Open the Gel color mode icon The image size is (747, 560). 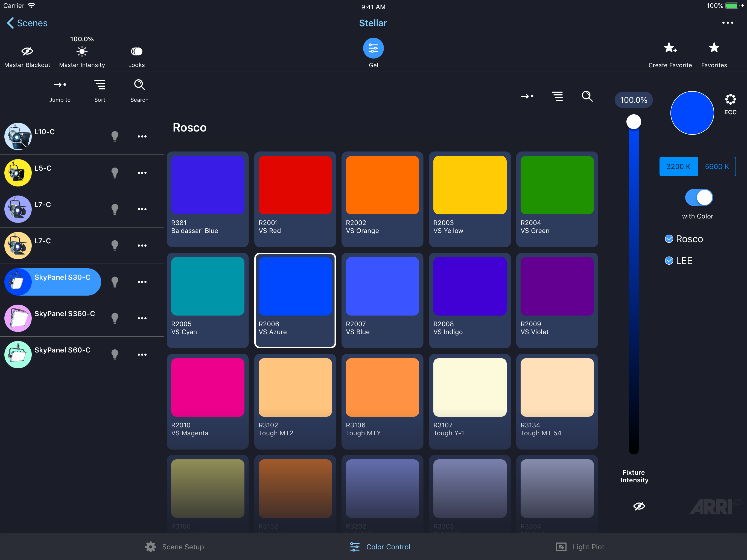373,48
